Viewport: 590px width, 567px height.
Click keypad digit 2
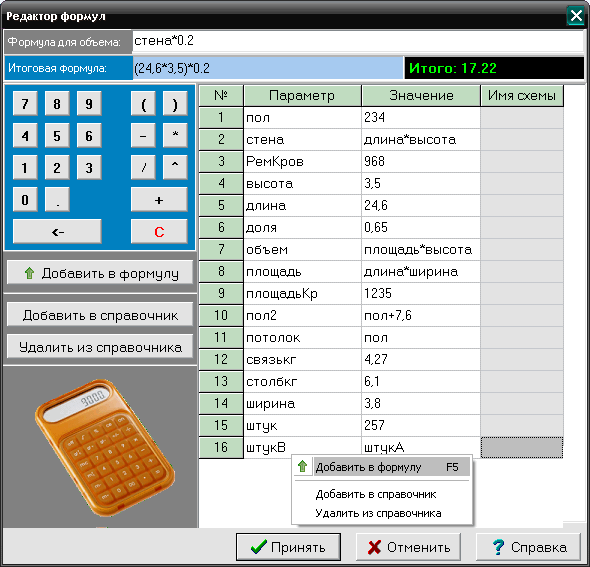point(57,167)
